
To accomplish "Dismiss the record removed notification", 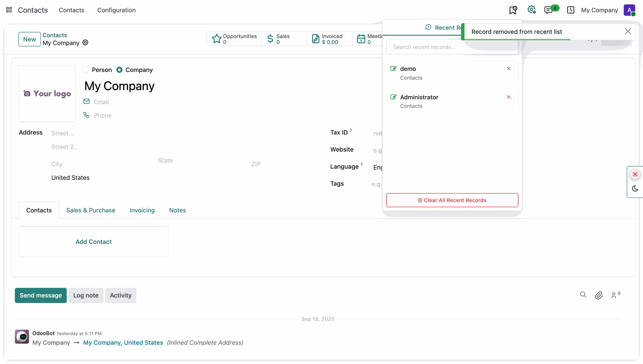I will point(628,31).
